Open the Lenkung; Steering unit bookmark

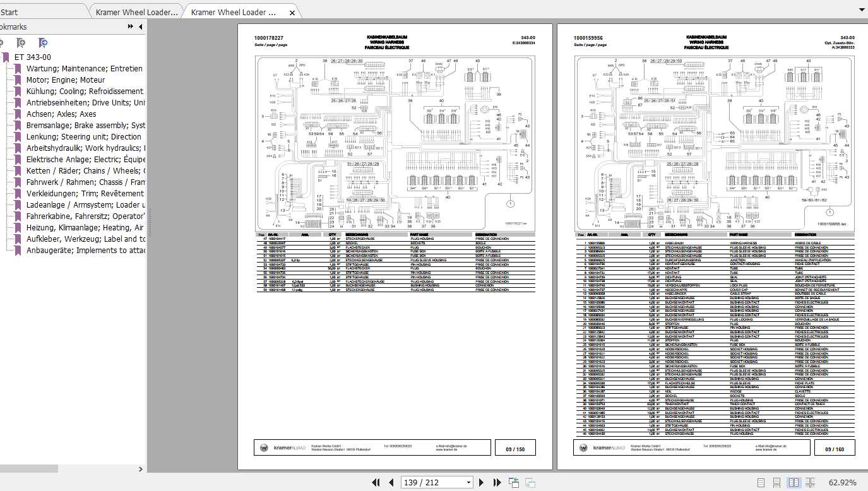coord(84,136)
